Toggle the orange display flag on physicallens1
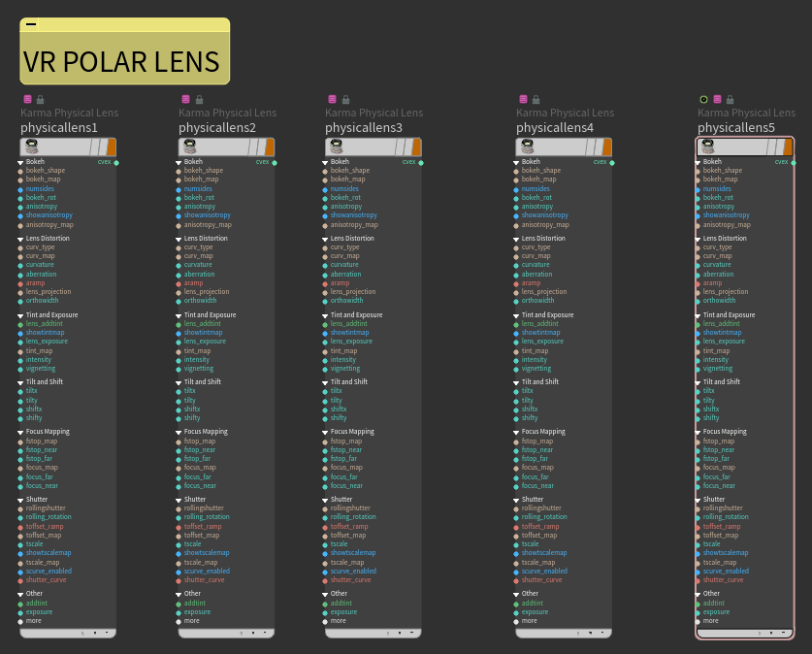This screenshot has width=812, height=654. [112, 147]
